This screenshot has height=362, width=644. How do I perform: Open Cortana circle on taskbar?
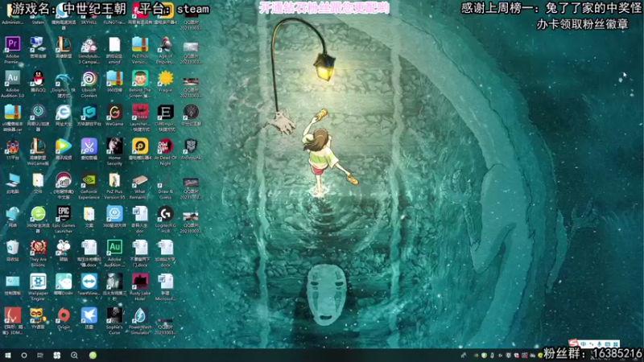coord(24,356)
